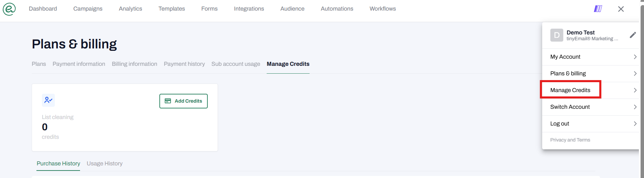Select Manage Credits in account menu

coord(570,90)
